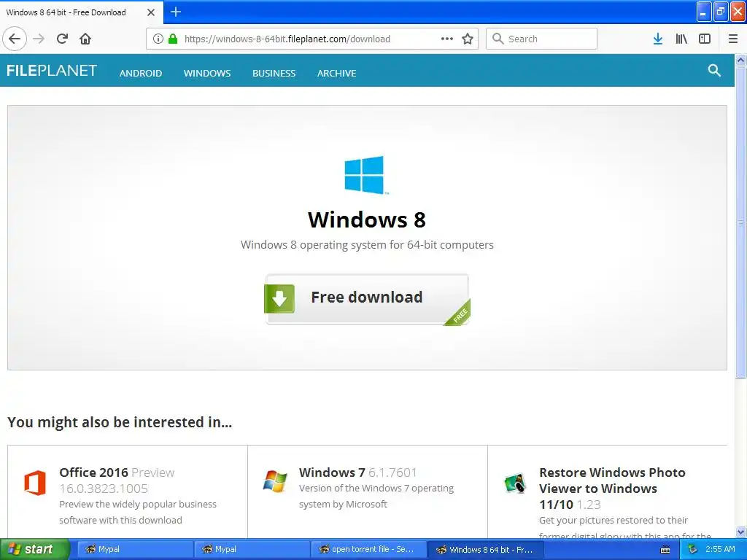Click 'Windows 8 operating system for 64-bit computers'
747x560 pixels.
pyautogui.click(x=367, y=245)
